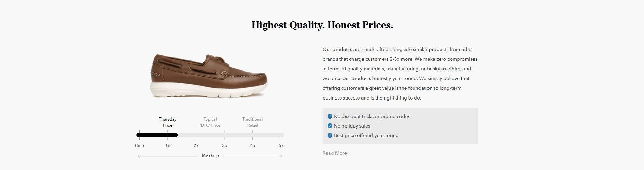Click the 2x tick label on markup scale
The width and height of the screenshot is (644, 170).
click(x=196, y=145)
